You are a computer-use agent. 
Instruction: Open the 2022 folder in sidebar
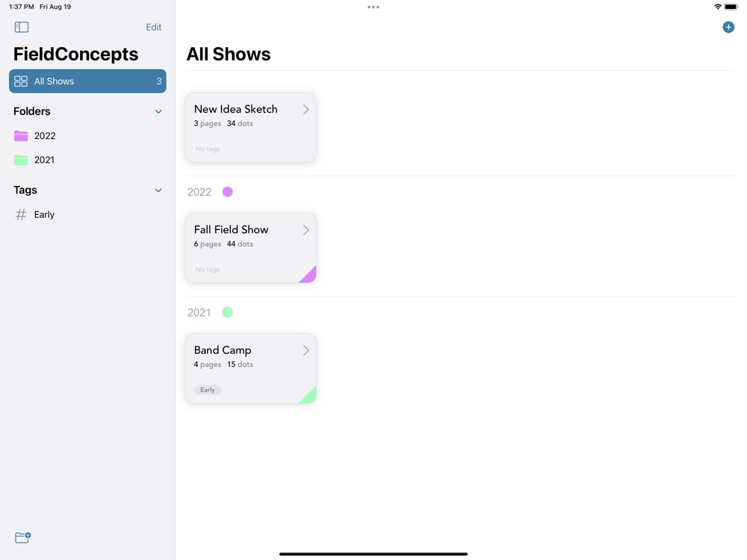coord(87,136)
